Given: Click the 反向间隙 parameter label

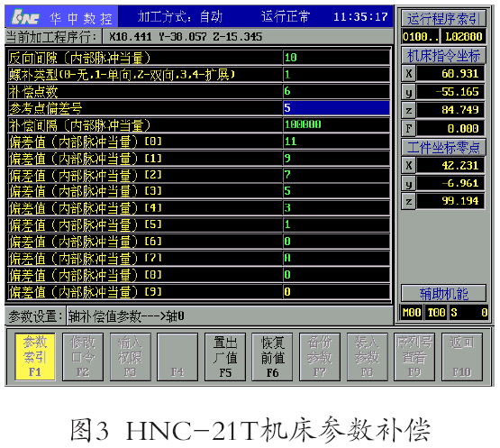Looking at the screenshot, I should [x=79, y=58].
